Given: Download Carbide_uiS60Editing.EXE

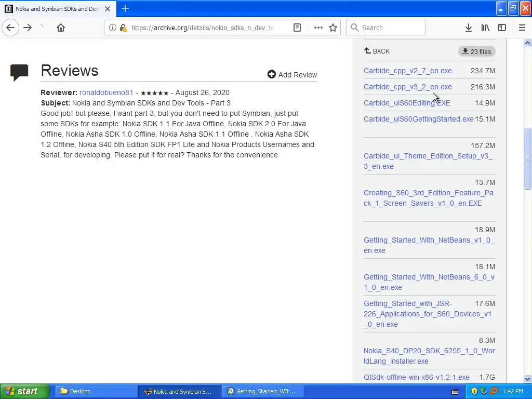Looking at the screenshot, I should pos(407,103).
